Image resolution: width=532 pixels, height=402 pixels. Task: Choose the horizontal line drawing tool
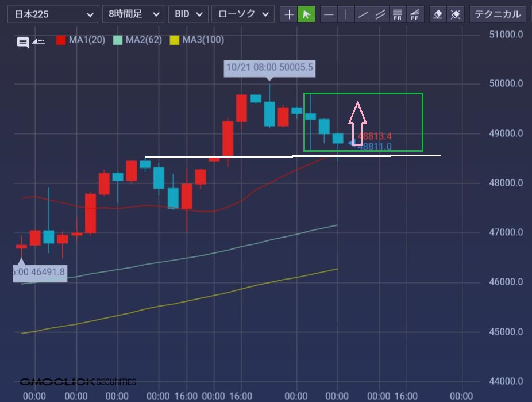pyautogui.click(x=329, y=14)
